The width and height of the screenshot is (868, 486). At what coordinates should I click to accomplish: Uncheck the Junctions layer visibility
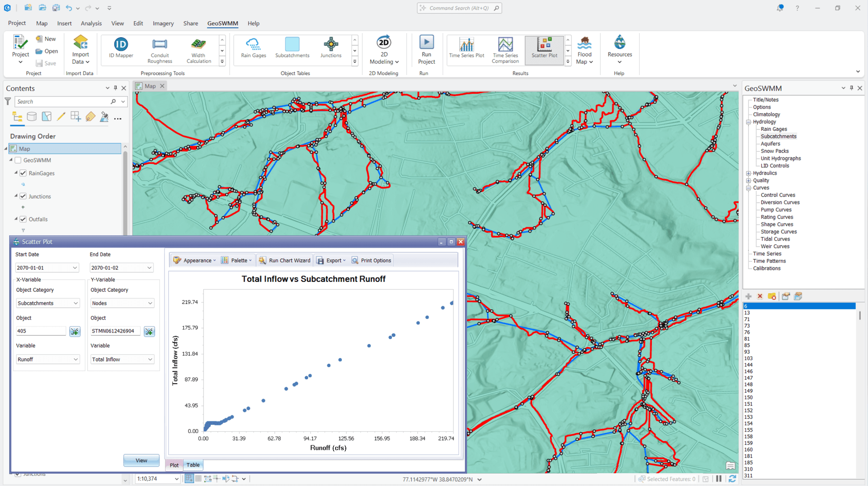[x=23, y=196]
